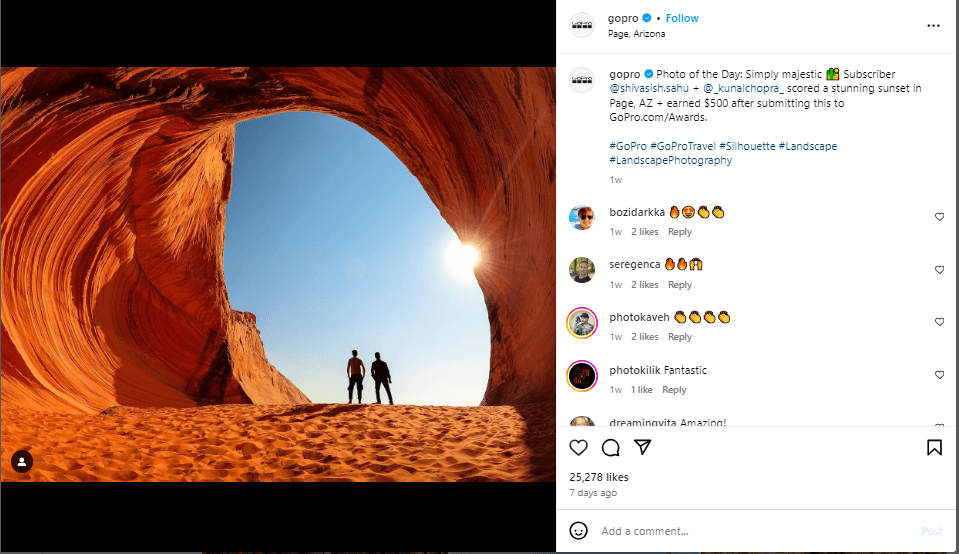Open emoji picker in comment box
This screenshot has height=554, width=959.
pos(578,531)
